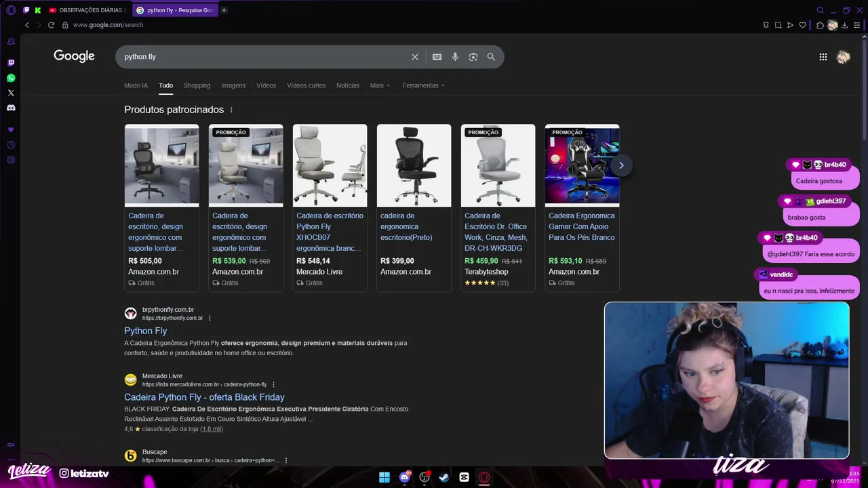This screenshot has height=488, width=868.
Task: Open Windows Start menu
Action: (384, 477)
